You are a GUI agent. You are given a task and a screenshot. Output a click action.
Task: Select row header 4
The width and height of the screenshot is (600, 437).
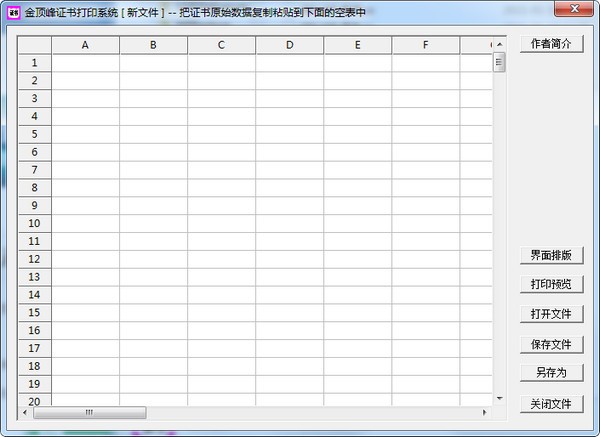[x=35, y=116]
